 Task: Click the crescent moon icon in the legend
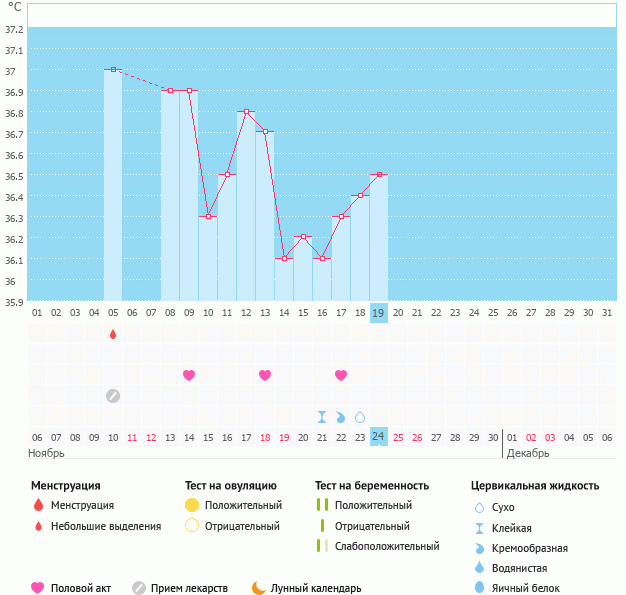[259, 588]
